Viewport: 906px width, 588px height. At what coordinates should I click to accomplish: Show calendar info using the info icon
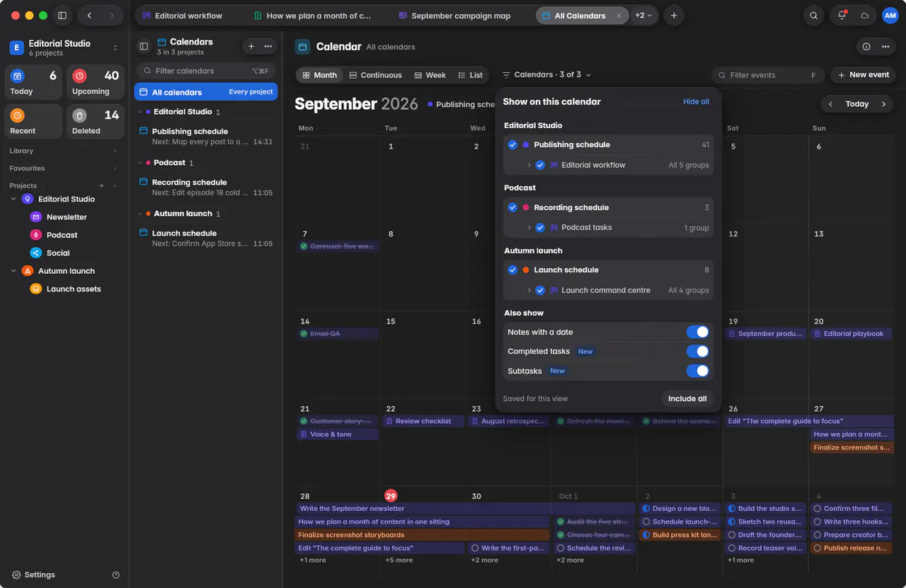click(x=866, y=47)
